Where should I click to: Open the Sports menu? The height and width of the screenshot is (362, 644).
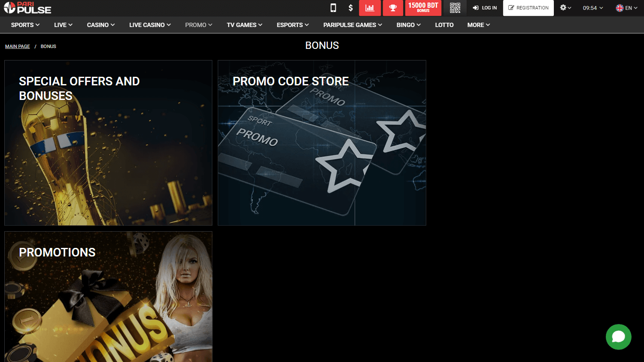25,25
